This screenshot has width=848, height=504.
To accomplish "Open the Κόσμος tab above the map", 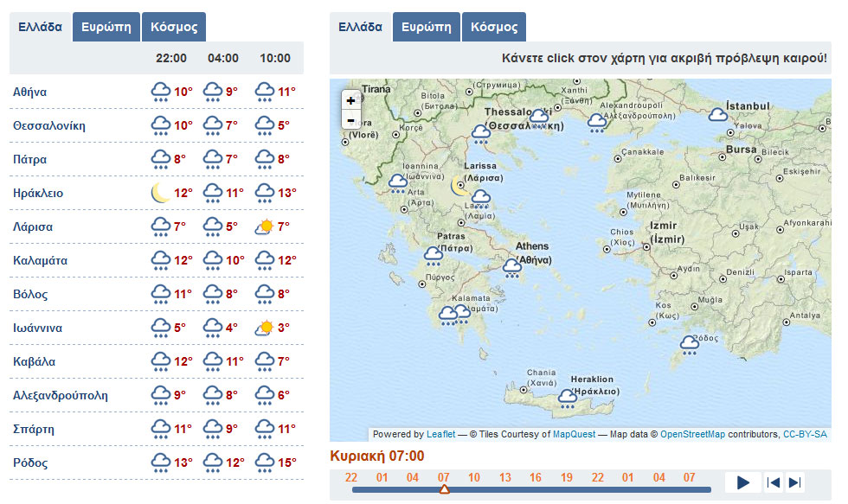I will click(494, 26).
